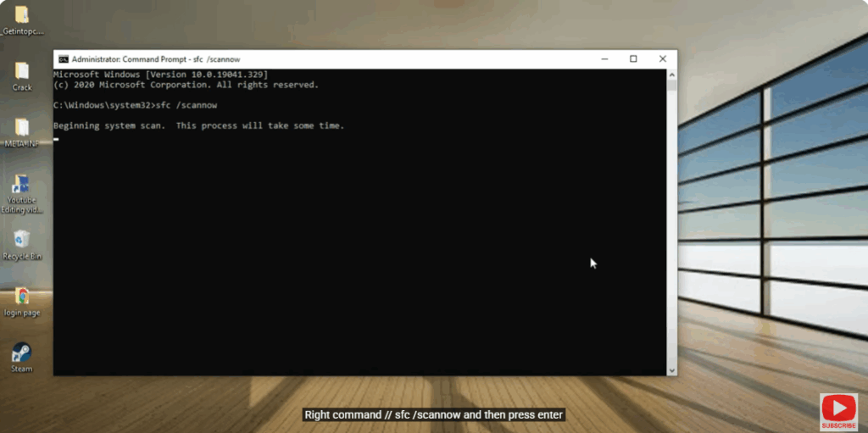
Task: Maximize the Command Prompt window
Action: [x=633, y=59]
